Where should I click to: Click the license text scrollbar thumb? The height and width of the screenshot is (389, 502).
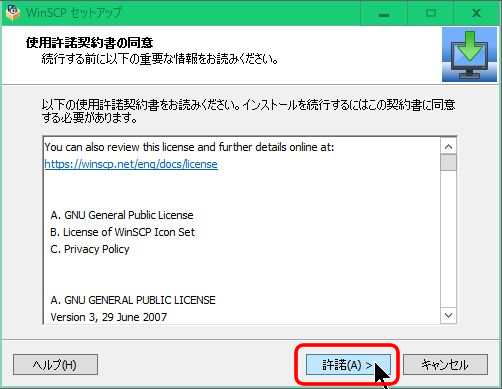pos(448,163)
